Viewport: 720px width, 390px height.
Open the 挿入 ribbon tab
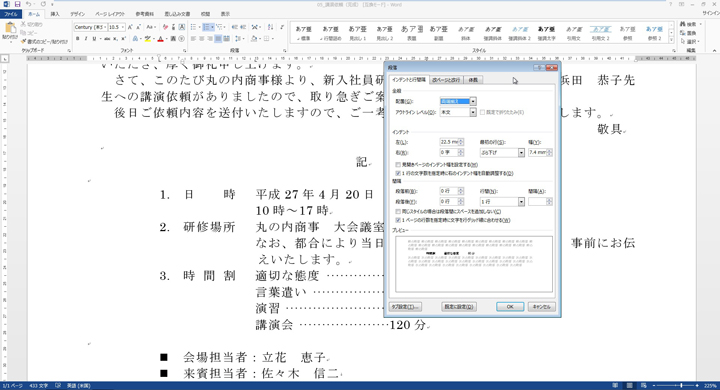click(55, 14)
